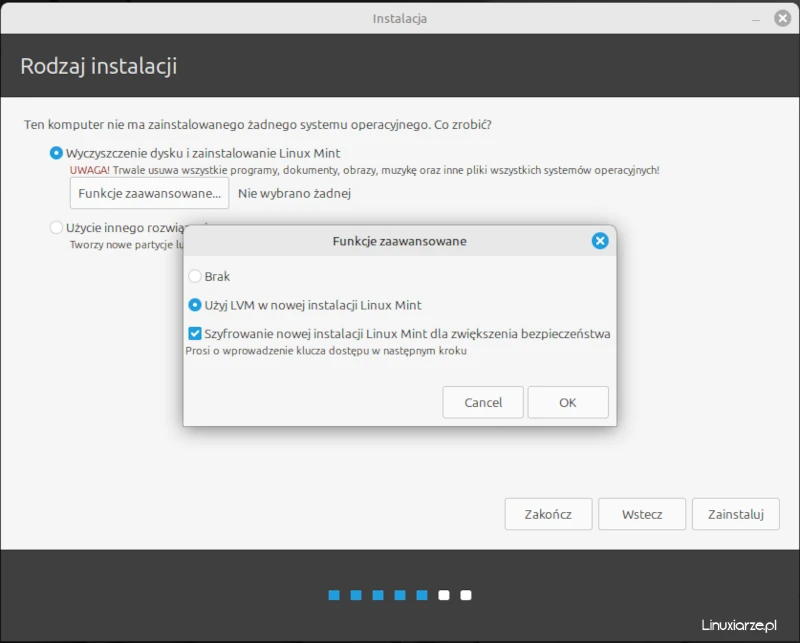This screenshot has height=643, width=800.
Task: Click the Tworzy nowe partycje description
Action: pos(127,245)
